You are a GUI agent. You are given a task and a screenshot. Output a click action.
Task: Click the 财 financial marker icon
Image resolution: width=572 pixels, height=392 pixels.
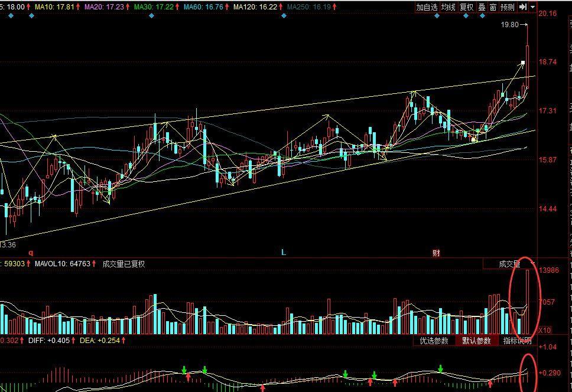click(436, 253)
